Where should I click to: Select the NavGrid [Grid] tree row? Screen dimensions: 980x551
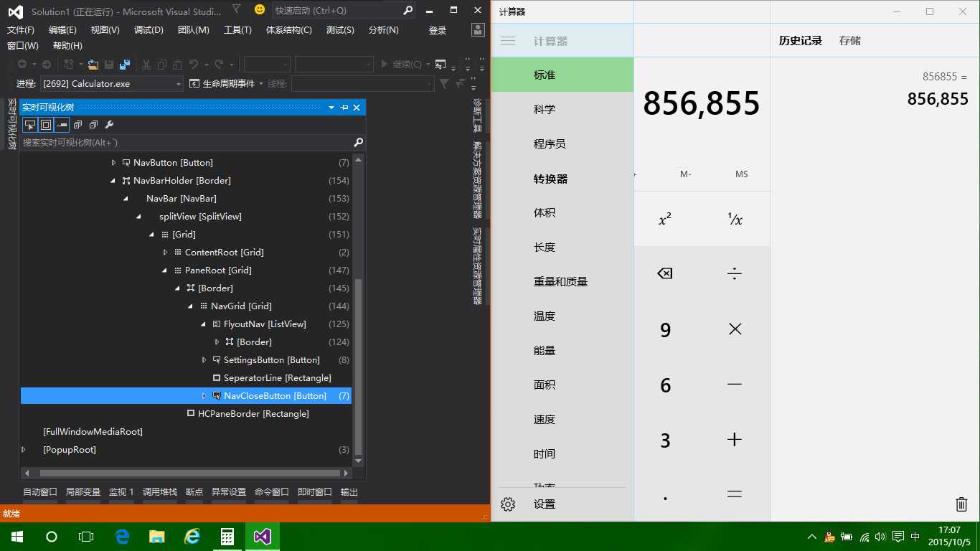point(186,306)
